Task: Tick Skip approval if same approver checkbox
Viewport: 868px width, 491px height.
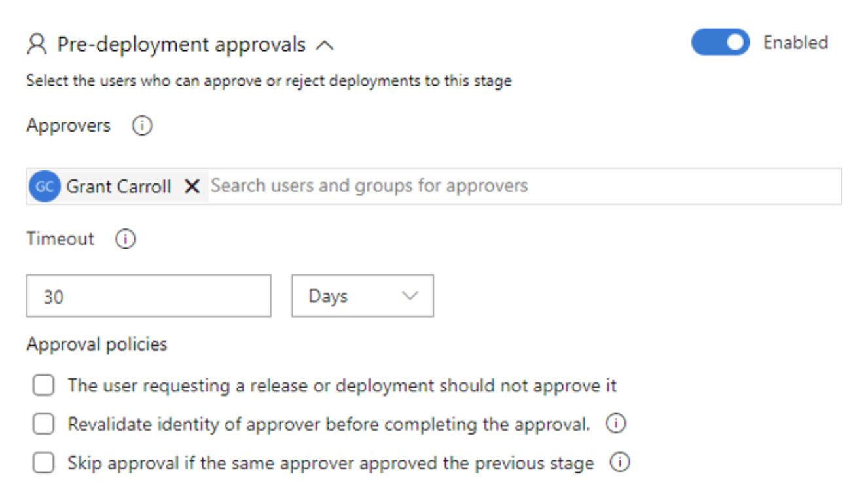Action: pyautogui.click(x=44, y=464)
